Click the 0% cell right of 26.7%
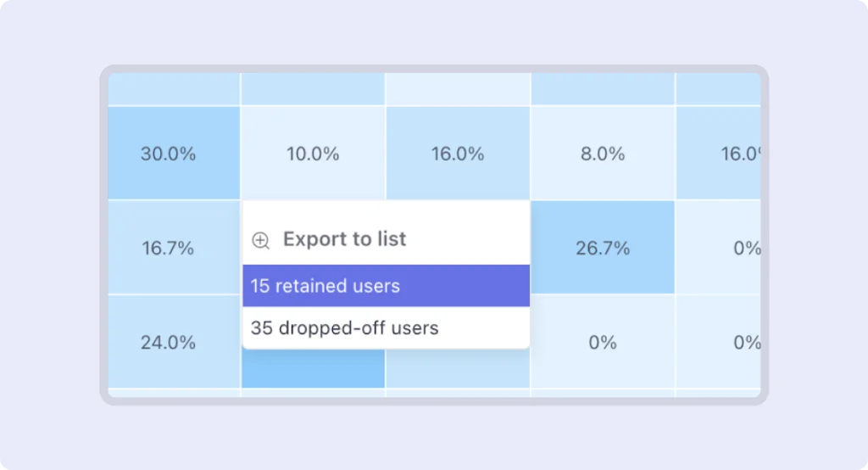The width and height of the screenshot is (868, 470). click(x=736, y=248)
